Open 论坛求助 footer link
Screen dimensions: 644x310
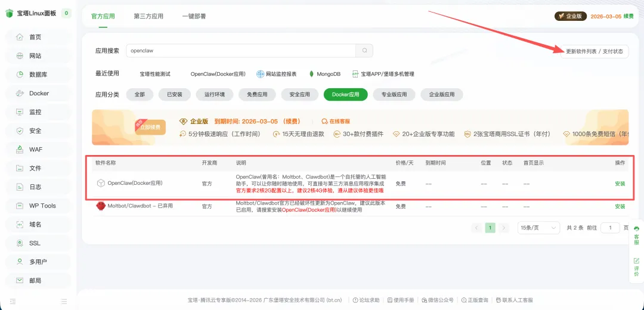(366, 300)
